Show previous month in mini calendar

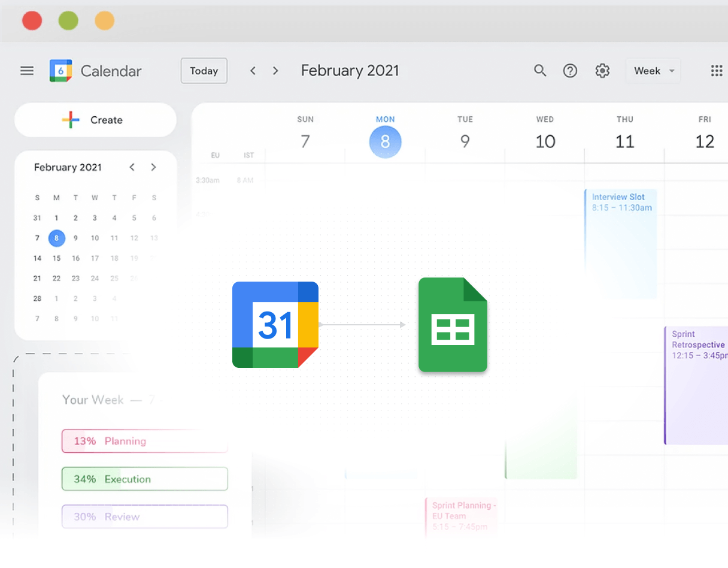pos(132,167)
